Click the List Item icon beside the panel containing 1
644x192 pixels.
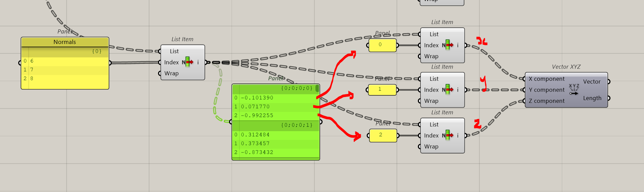pyautogui.click(x=448, y=90)
